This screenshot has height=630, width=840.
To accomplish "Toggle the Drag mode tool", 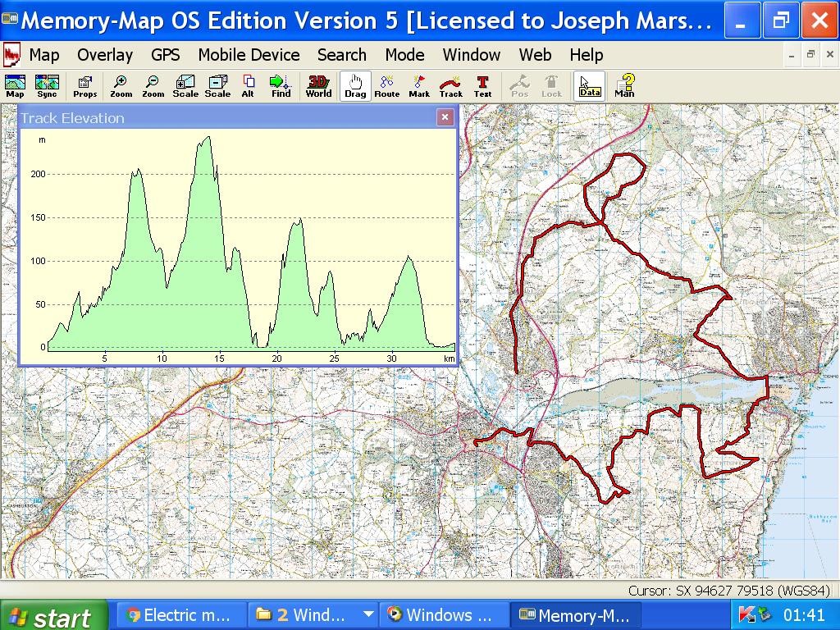I will pos(355,86).
